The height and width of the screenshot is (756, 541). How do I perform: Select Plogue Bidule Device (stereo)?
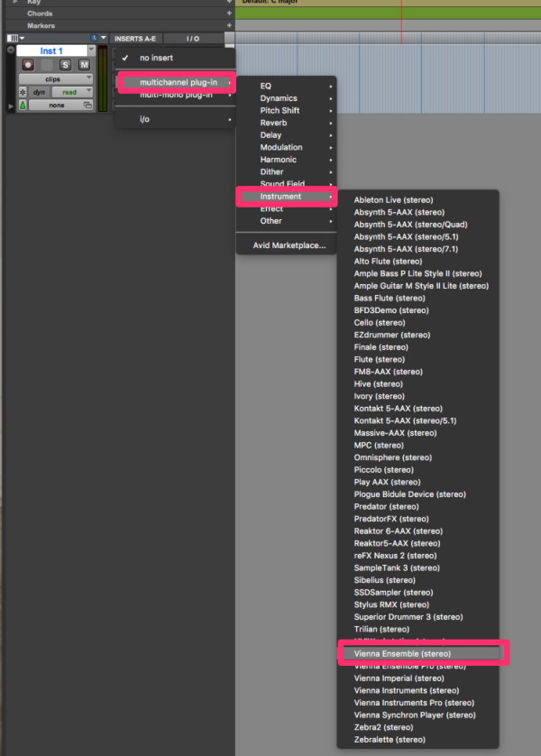[x=417, y=494]
